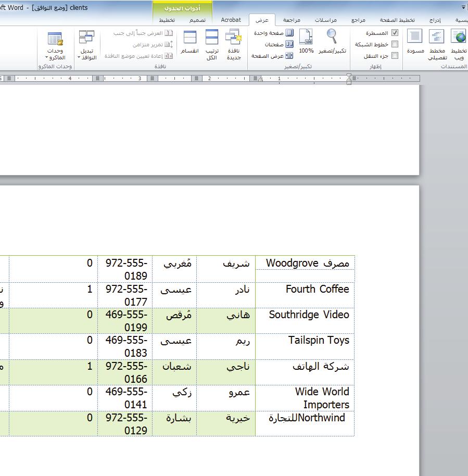Switch to Web Layout view (تخطيط ويب)
Viewport: 468px width, 476px height.
459,45
